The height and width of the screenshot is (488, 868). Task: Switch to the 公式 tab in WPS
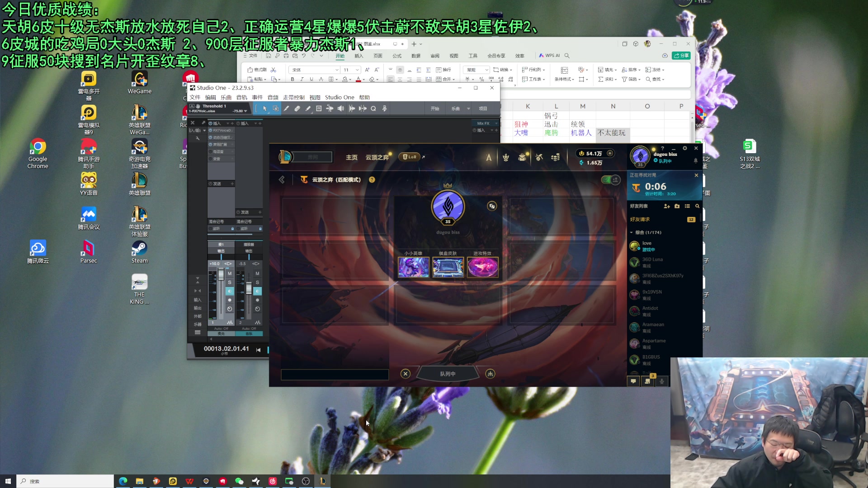397,56
